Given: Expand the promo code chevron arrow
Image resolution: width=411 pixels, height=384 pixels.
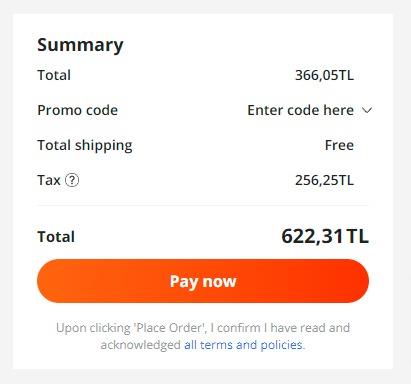Looking at the screenshot, I should pyautogui.click(x=367, y=110).
